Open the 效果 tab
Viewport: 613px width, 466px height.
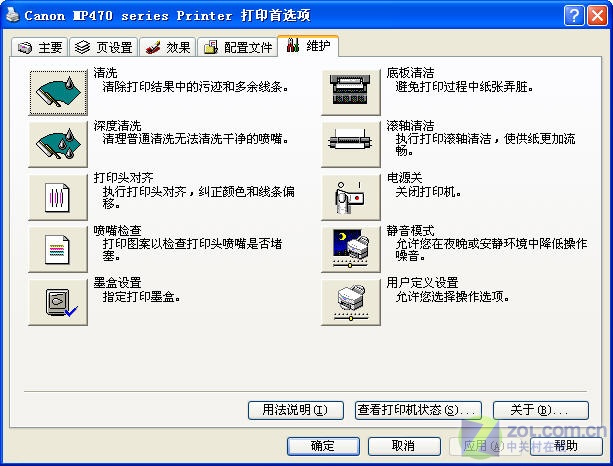pos(168,47)
